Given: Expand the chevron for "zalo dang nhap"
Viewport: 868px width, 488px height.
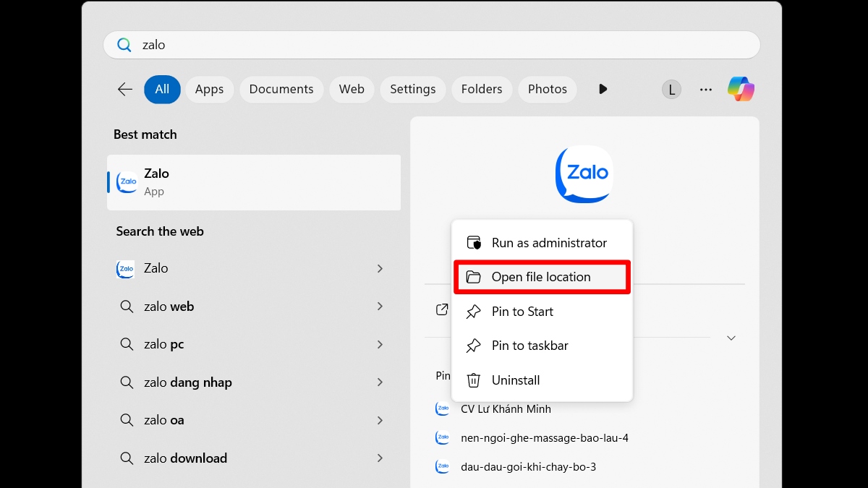Looking at the screenshot, I should (380, 382).
